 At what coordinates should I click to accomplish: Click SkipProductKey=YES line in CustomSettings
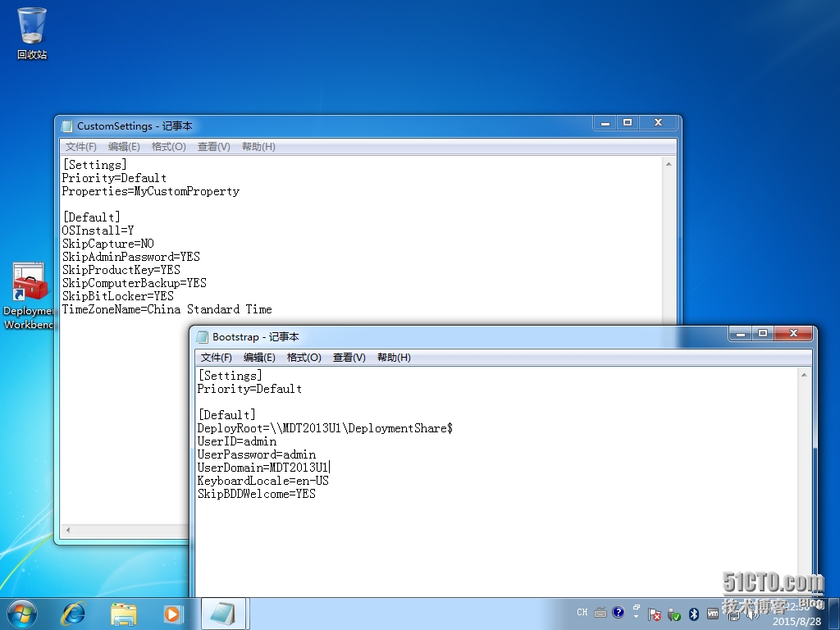pos(121,270)
